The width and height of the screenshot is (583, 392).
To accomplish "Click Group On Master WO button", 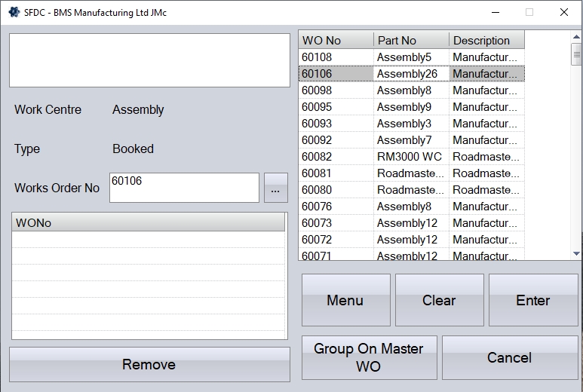I will click(369, 357).
